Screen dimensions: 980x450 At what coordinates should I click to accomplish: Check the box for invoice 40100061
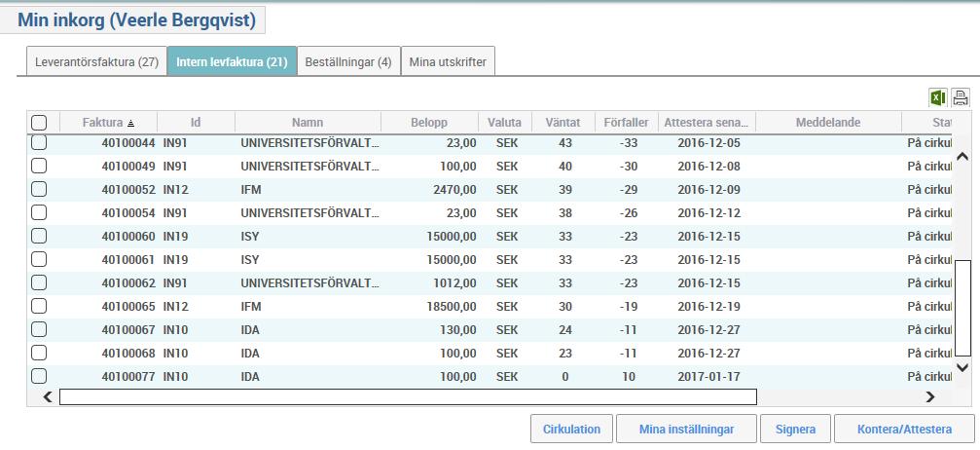point(39,259)
